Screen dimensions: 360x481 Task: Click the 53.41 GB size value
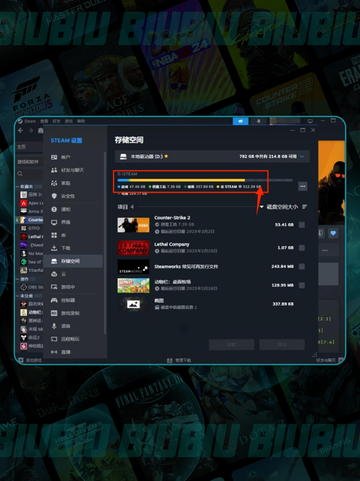(x=284, y=225)
